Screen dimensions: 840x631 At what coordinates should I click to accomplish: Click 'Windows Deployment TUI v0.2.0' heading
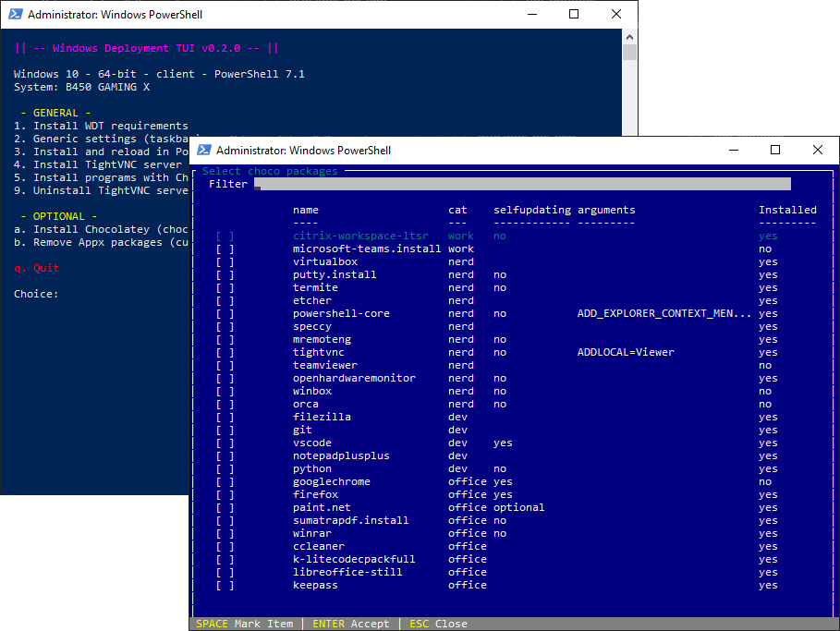(146, 48)
